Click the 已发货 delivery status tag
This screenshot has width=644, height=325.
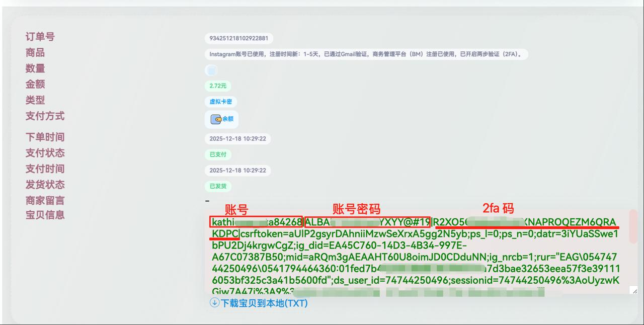tap(218, 186)
